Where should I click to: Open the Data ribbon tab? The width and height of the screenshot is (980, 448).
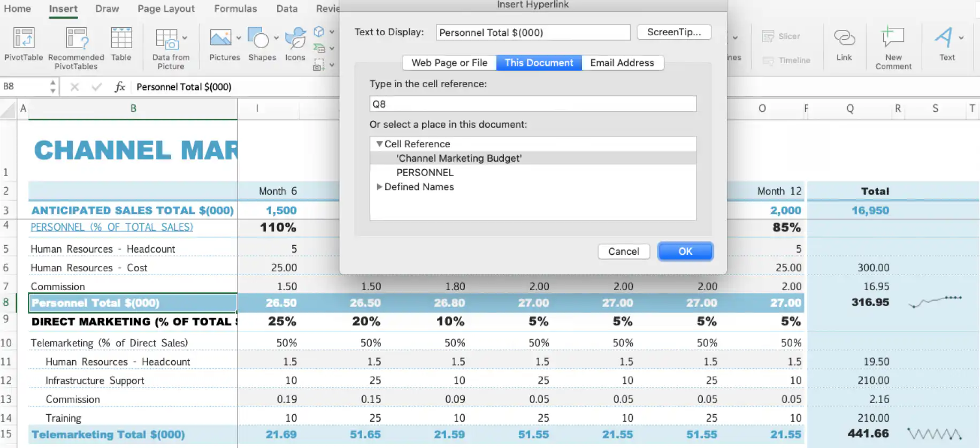(x=287, y=9)
